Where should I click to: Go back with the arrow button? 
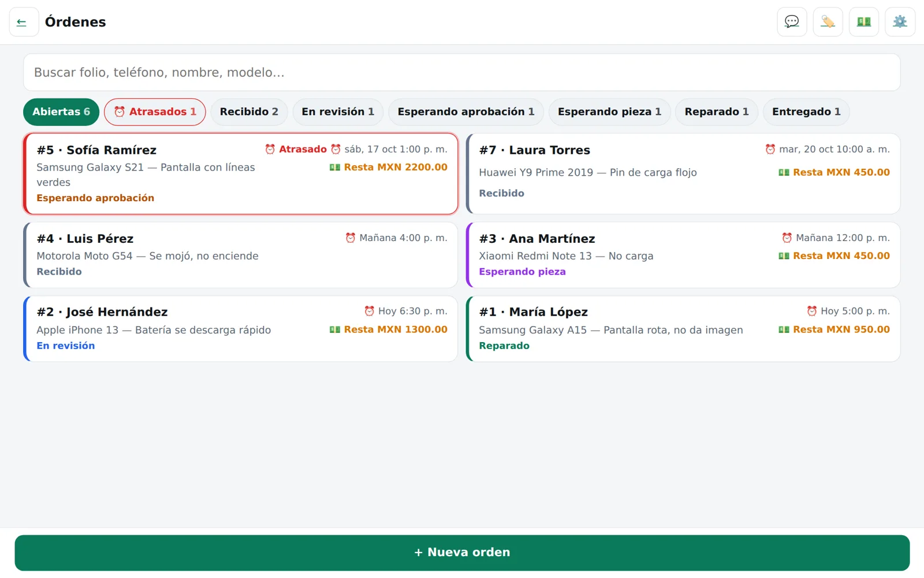(x=24, y=22)
